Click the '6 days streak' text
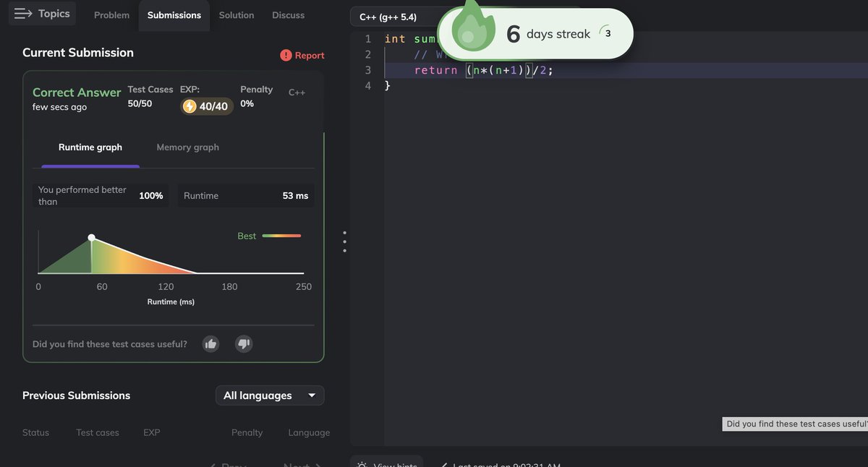This screenshot has height=467, width=868. tap(548, 34)
